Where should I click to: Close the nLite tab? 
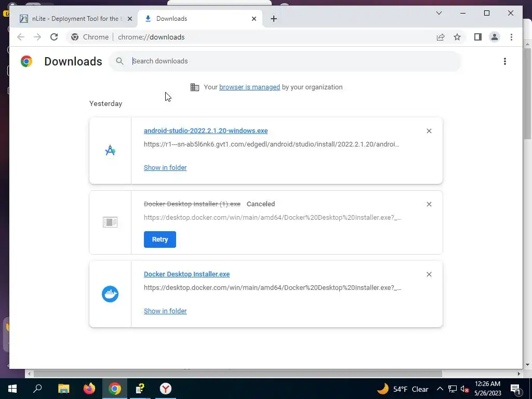coord(129,19)
